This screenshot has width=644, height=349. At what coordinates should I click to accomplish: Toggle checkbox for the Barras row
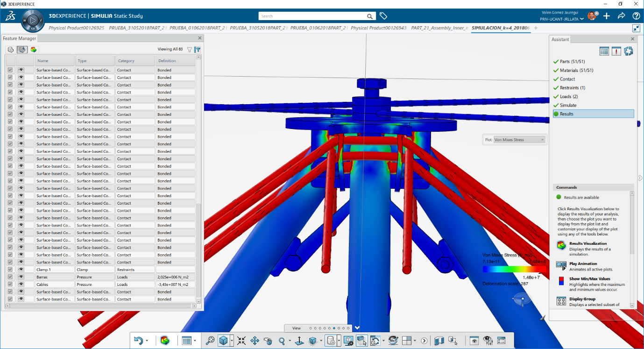(10, 277)
